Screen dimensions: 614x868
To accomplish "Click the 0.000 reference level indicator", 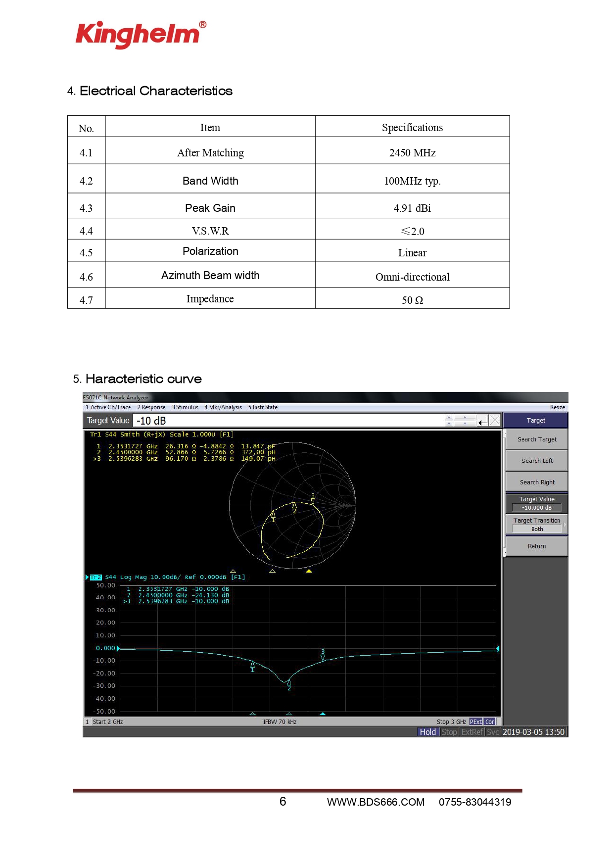I will tap(107, 648).
